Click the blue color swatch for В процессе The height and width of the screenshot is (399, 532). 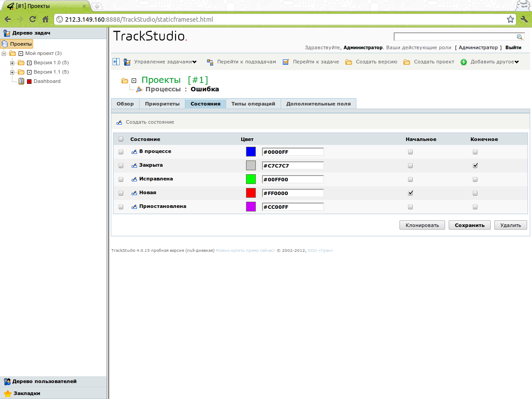coord(251,152)
